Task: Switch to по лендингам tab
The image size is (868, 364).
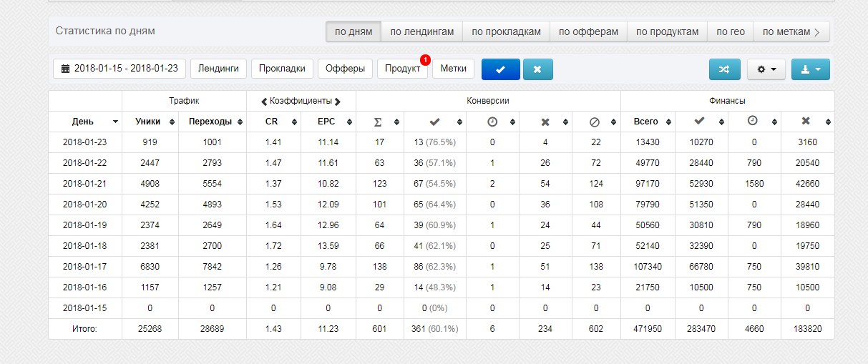Action: [421, 31]
